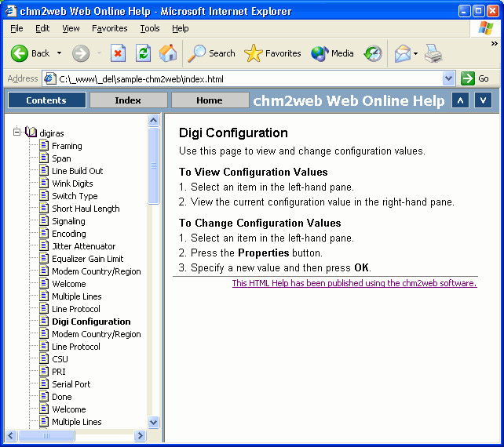The width and height of the screenshot is (504, 447).
Task: Click the Serial Port page icon
Action: [44, 383]
